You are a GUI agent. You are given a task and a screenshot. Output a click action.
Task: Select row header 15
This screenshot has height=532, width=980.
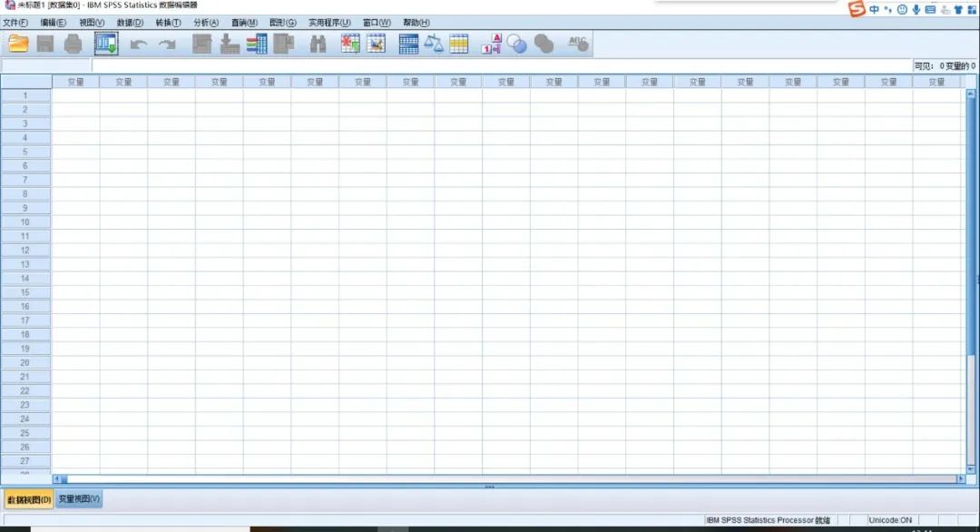tap(25, 292)
